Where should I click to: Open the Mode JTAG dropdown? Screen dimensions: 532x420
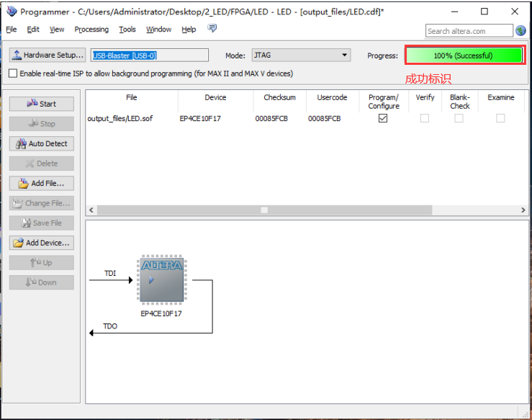(300, 55)
